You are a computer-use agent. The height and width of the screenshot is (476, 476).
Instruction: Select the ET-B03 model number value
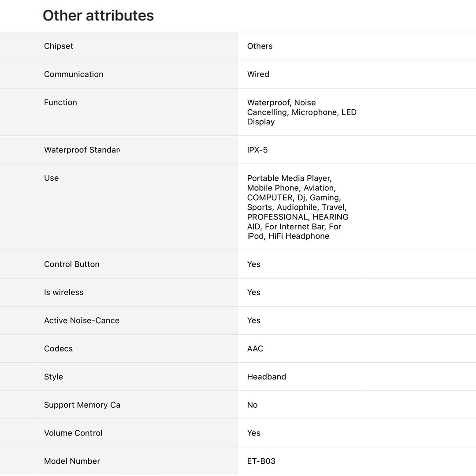point(261,461)
